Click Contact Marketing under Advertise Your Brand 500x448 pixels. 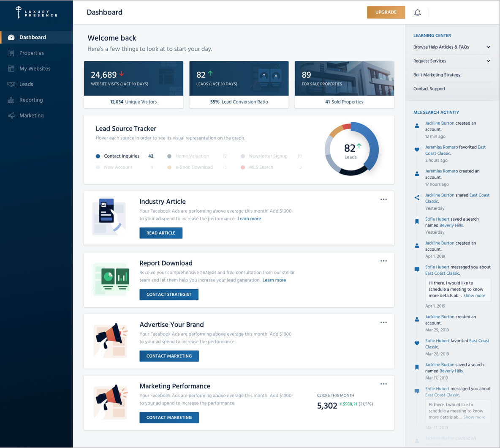click(169, 356)
